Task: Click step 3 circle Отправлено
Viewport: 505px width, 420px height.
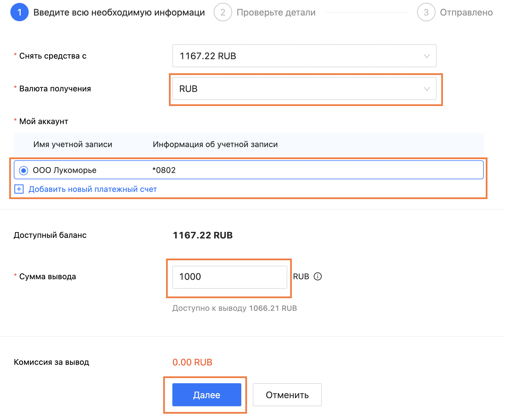Action: coord(426,12)
